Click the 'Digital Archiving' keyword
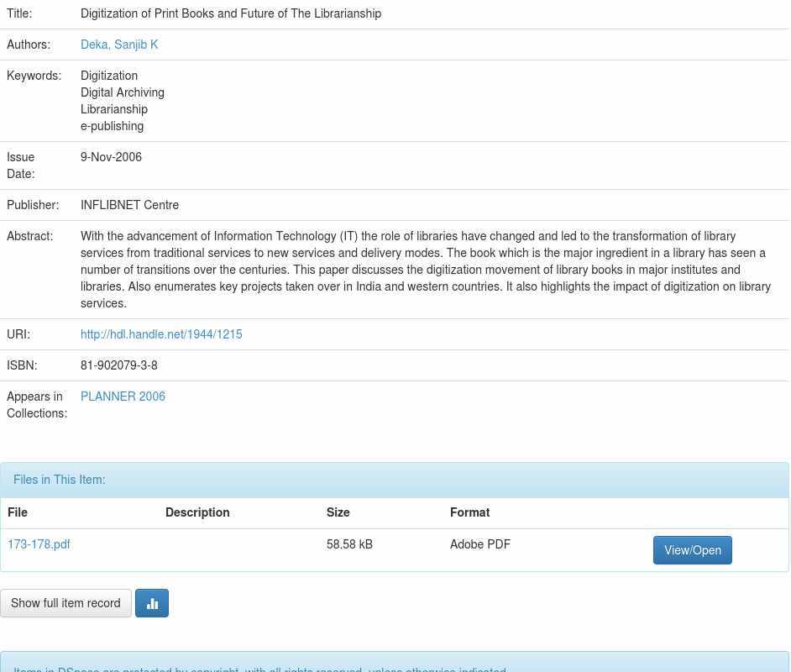This screenshot has width=791, height=672. pos(123,92)
